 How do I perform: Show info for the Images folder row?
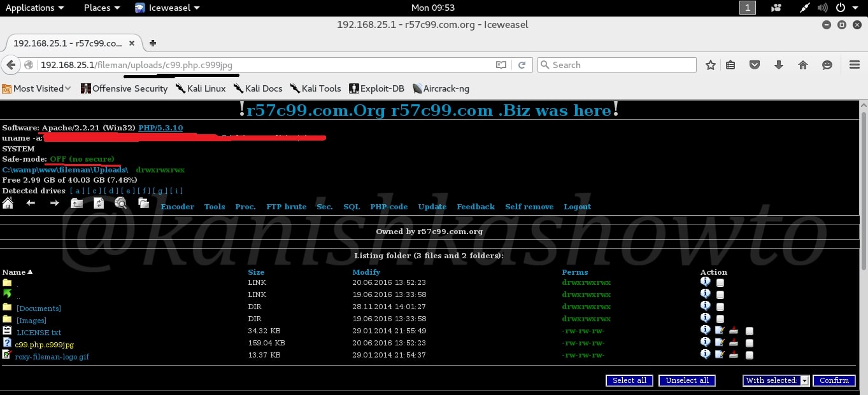tap(705, 317)
